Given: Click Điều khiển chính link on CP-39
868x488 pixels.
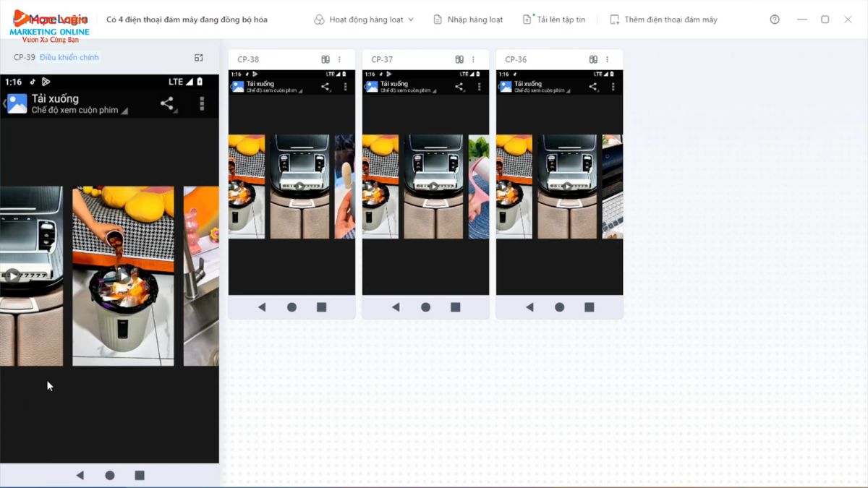Looking at the screenshot, I should (x=69, y=57).
